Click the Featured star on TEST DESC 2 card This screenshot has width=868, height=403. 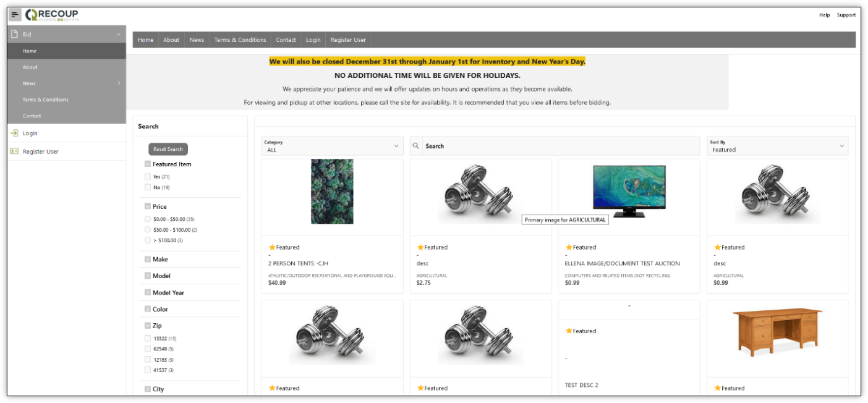(x=569, y=331)
